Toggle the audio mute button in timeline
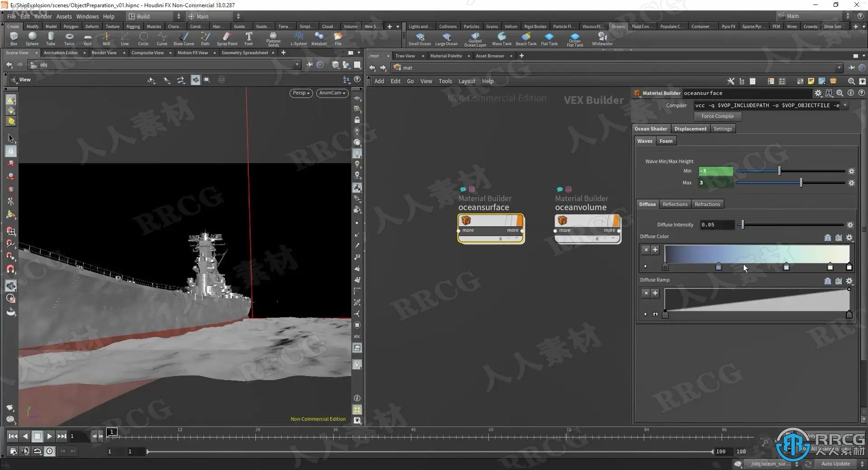 (25, 451)
